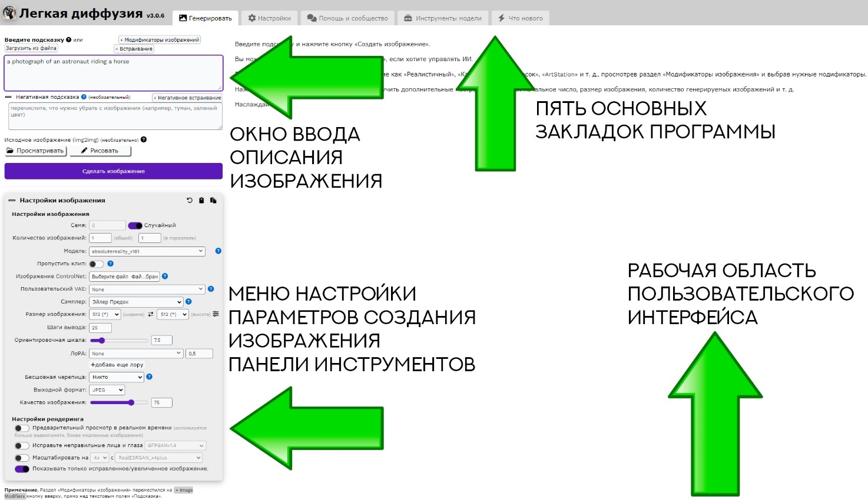Viewport: 868px width, 503px height.
Task: Expand the Выходной формат JPEG dropdown
Action: tap(107, 390)
